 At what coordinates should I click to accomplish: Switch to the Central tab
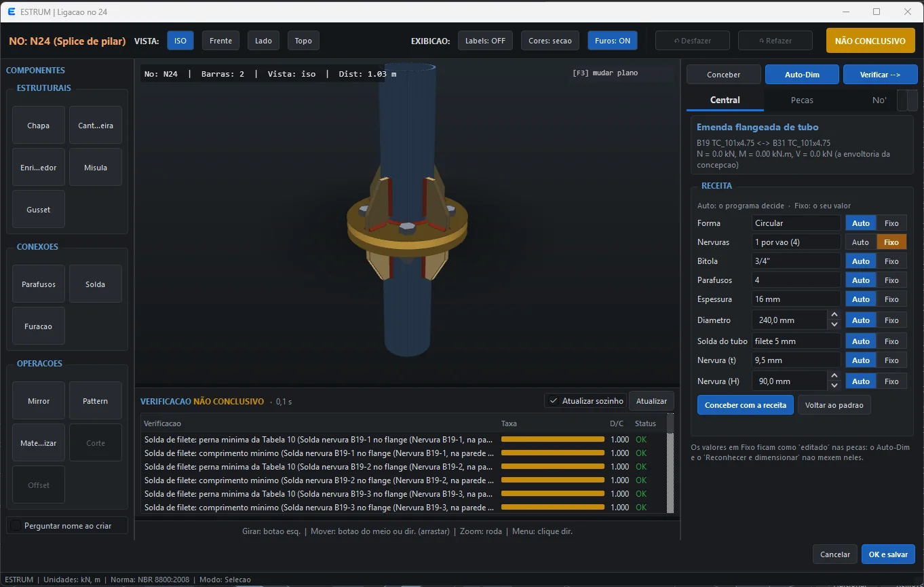tap(725, 100)
